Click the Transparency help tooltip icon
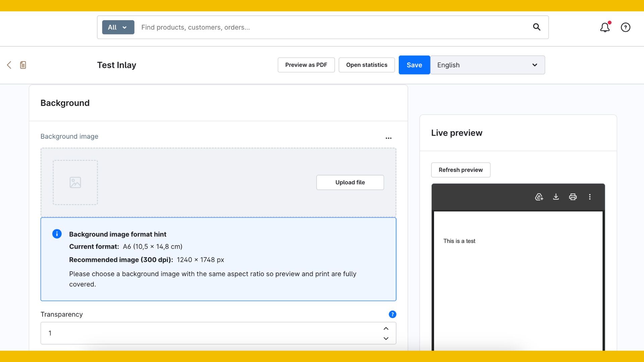 pos(392,314)
